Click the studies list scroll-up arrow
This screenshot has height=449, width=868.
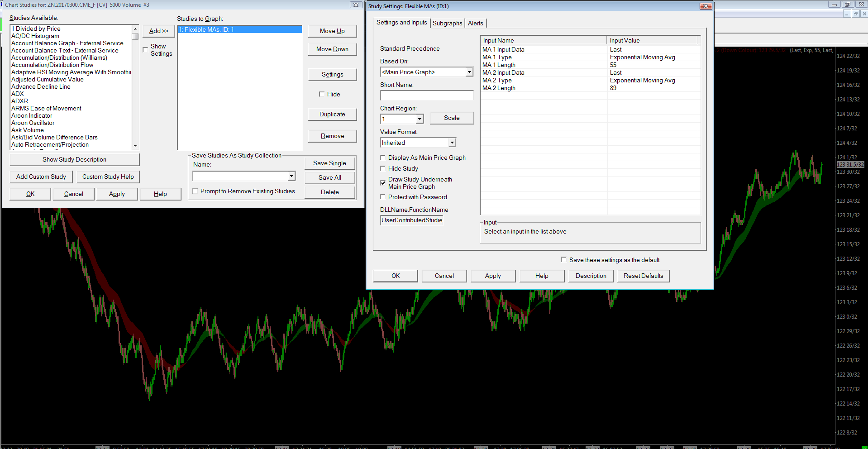[135, 29]
